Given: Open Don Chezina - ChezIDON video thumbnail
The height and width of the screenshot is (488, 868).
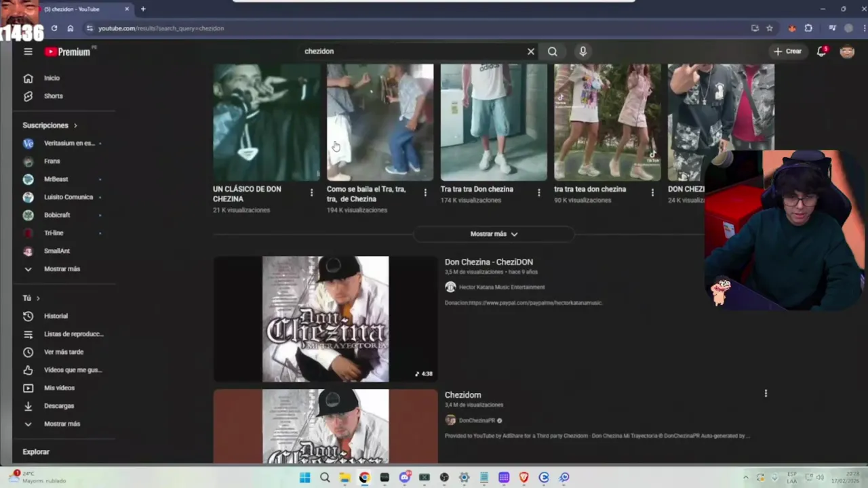Looking at the screenshot, I should tap(325, 319).
